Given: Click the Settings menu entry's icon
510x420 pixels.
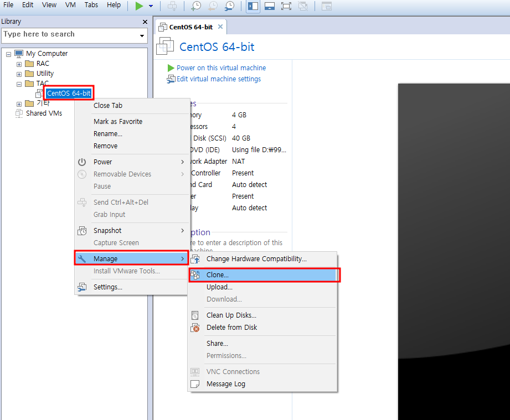Looking at the screenshot, I should [x=82, y=287].
